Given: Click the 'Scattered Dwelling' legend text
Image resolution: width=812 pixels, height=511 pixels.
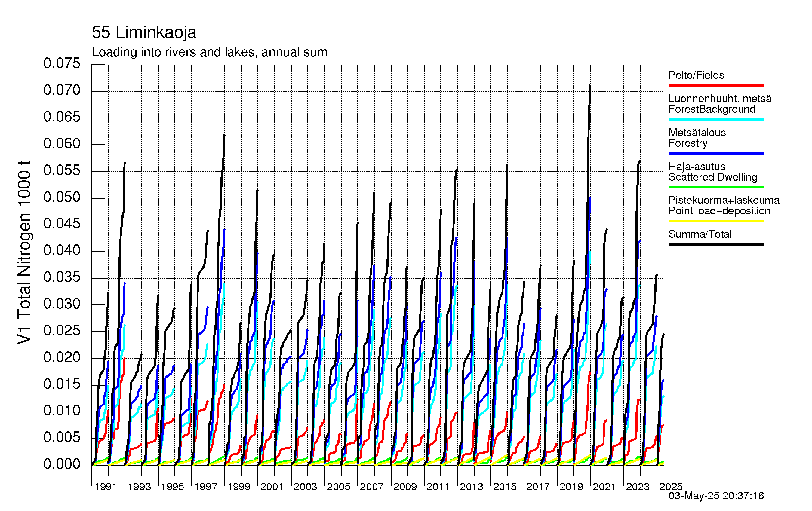Looking at the screenshot, I should (x=713, y=177).
